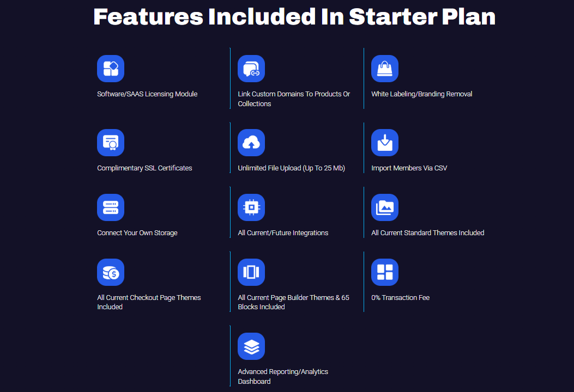The height and width of the screenshot is (392, 574).
Task: Click the Standard Themes gallery icon
Action: (x=385, y=207)
